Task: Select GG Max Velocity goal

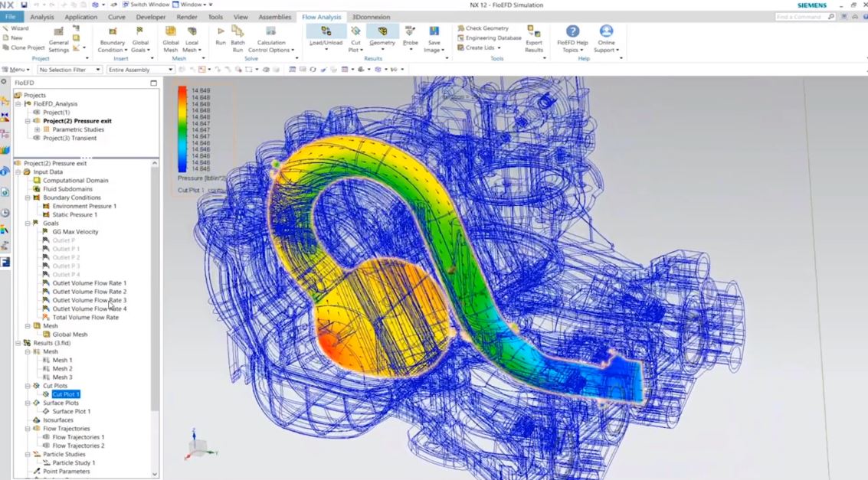Action: click(75, 232)
